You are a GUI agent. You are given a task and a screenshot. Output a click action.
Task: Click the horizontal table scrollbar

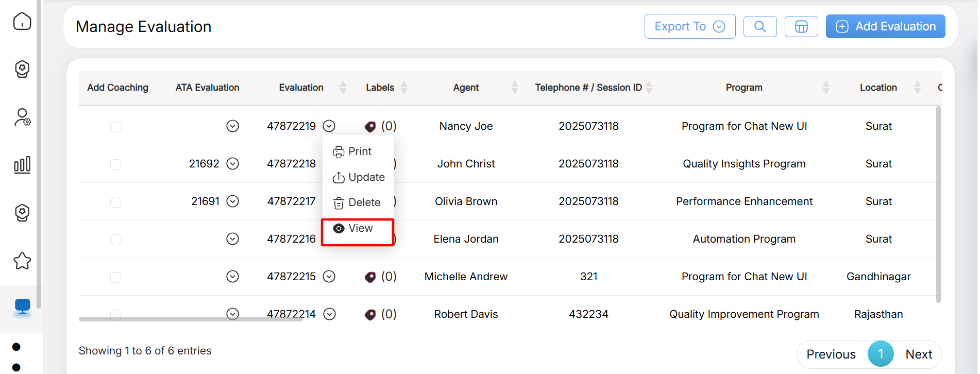point(191,319)
